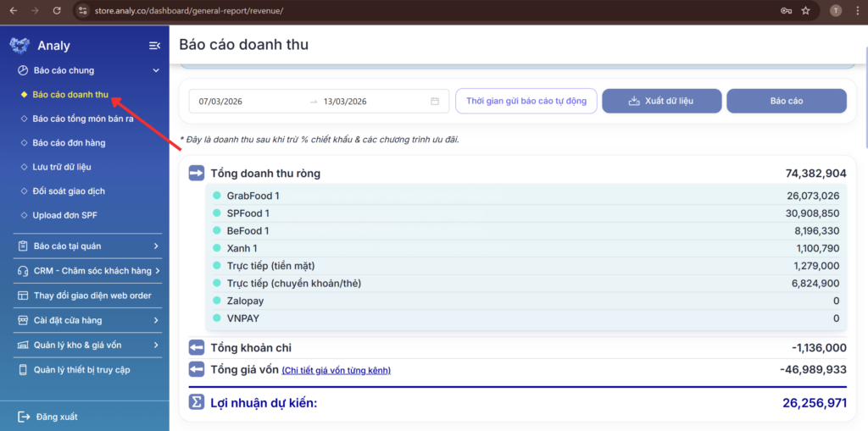Reload the page using browser refresh icon
The image size is (868, 431).
click(x=57, y=11)
